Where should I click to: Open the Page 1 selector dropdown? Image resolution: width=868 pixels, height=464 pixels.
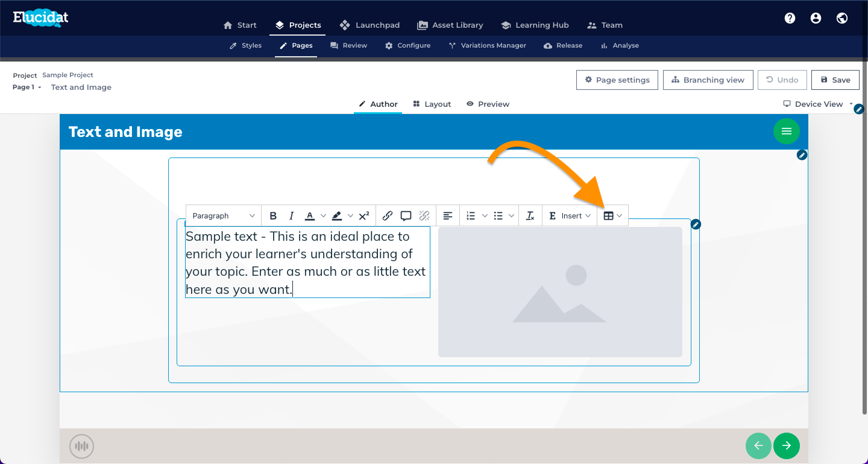(27, 87)
